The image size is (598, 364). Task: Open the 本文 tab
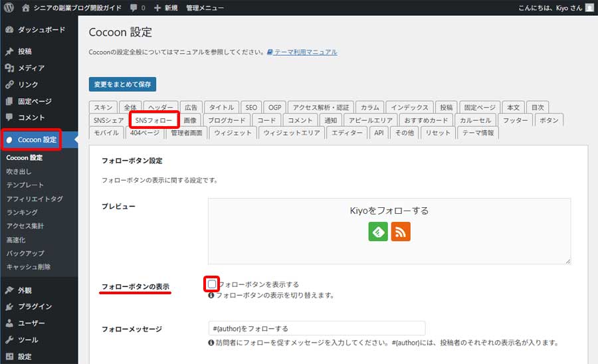point(513,108)
